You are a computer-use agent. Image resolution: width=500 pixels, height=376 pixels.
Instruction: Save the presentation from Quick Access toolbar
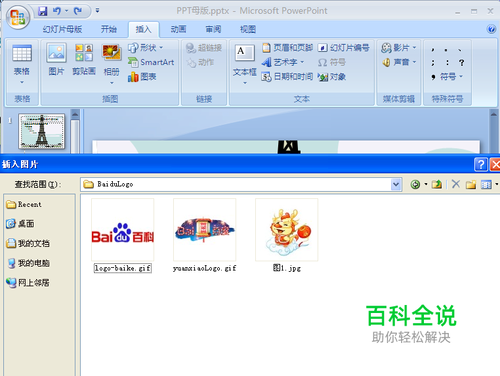click(42, 11)
